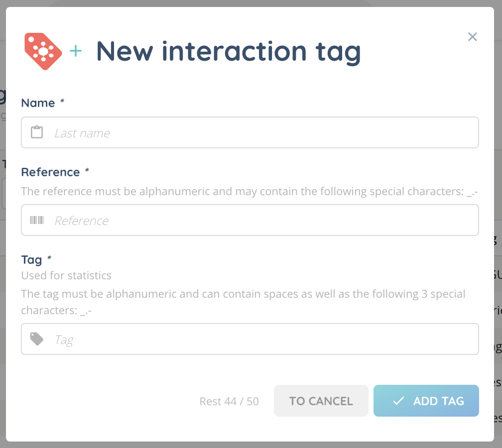Click the barcode icon in the Reference field
Screen dimensions: 502x448
click(x=37, y=220)
